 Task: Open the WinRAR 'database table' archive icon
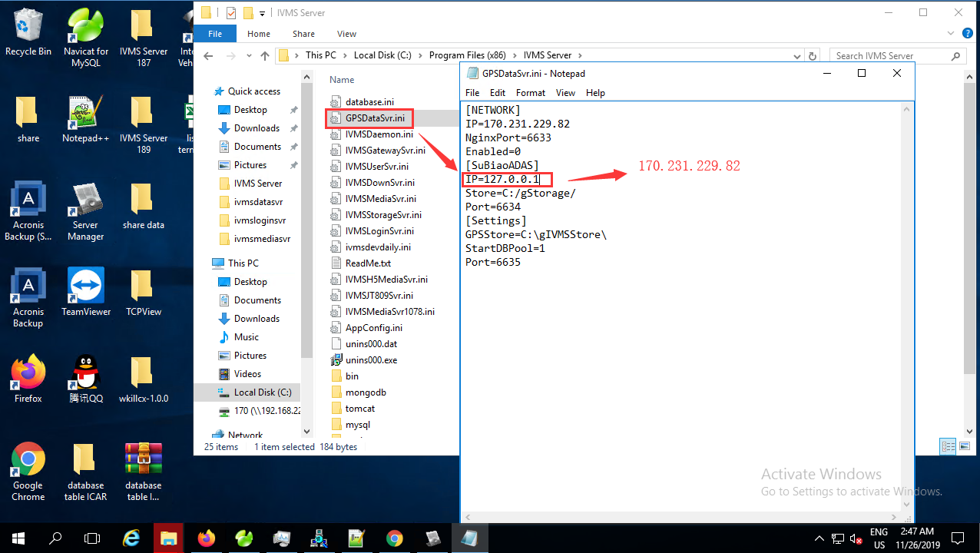point(144,471)
